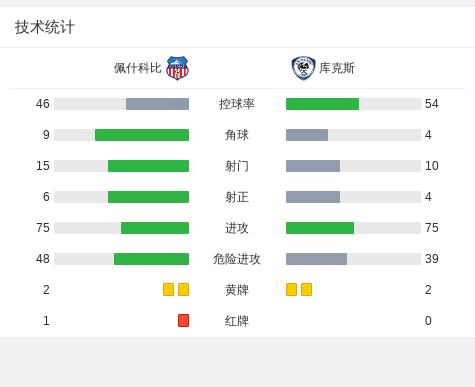The image size is (475, 387).
Task: Click first yellow card icon for 佩什科比
Action: pyautogui.click(x=168, y=290)
